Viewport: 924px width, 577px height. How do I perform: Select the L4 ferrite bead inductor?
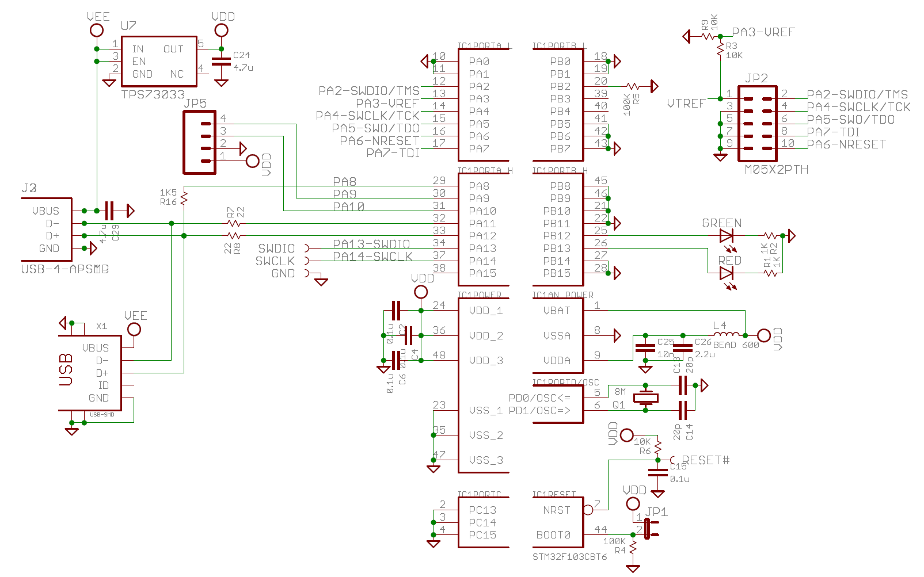click(727, 334)
